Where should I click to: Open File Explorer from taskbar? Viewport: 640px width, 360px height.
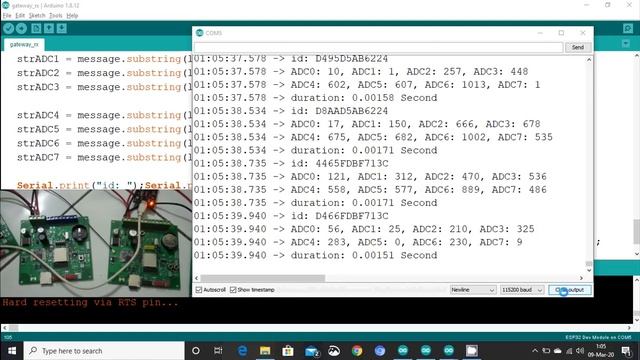point(265,351)
